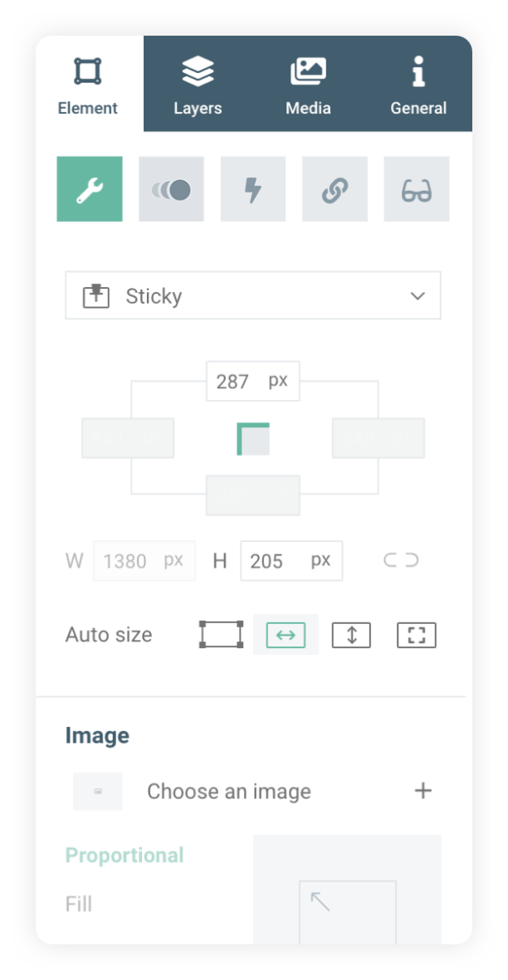Switch to the Layers tab
Screen dimensions: 508x980
pyautogui.click(x=198, y=85)
